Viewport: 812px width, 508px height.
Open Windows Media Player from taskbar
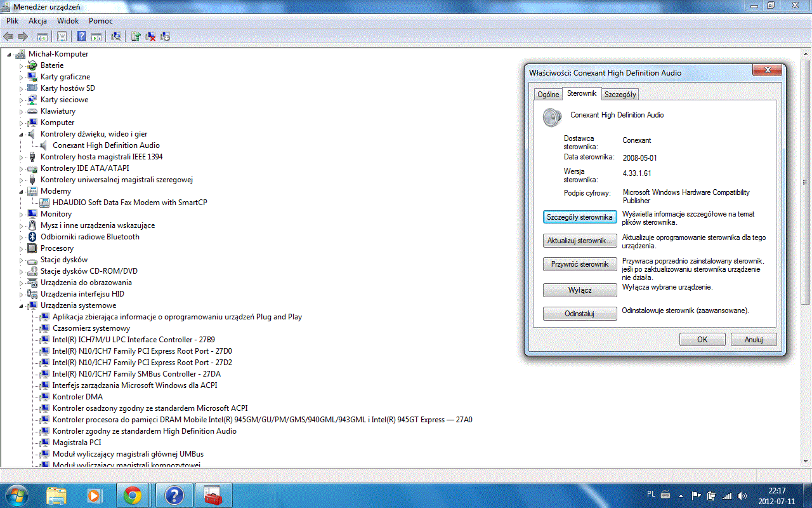click(x=94, y=495)
